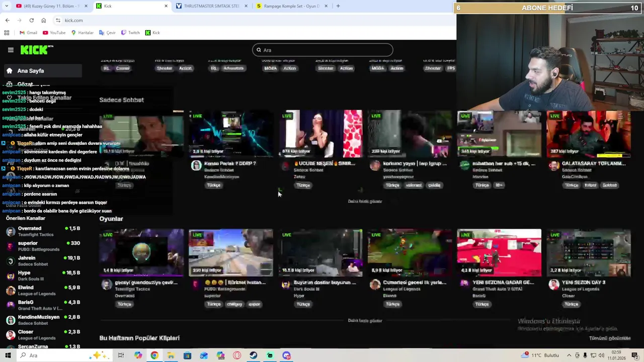The height and width of the screenshot is (362, 644).
Task: Click Elwind avatar in sidebar
Action: click(10, 291)
